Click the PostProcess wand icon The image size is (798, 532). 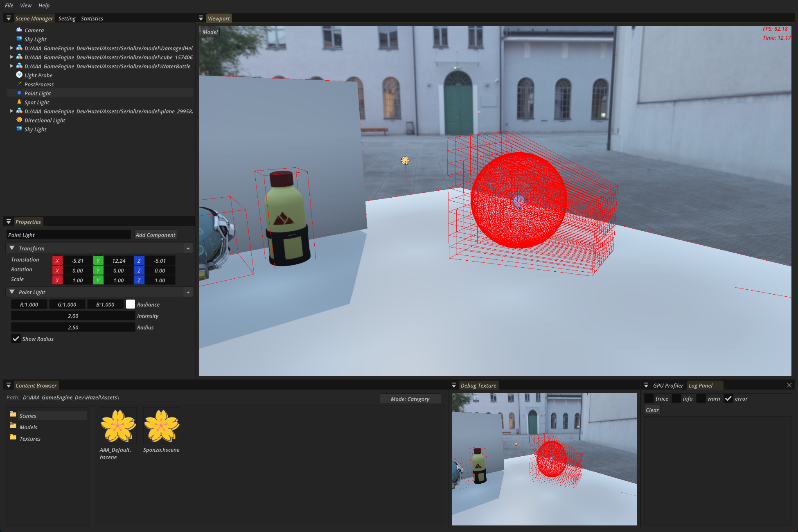[x=19, y=84]
